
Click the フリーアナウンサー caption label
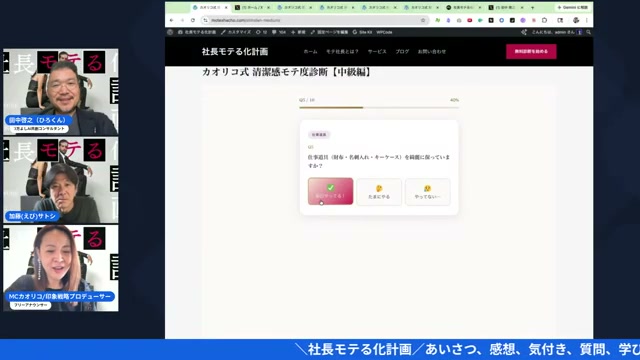[x=31, y=305]
